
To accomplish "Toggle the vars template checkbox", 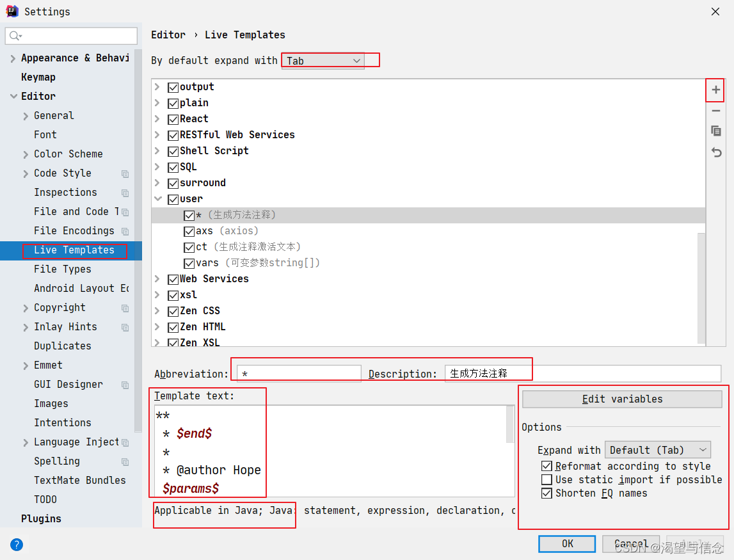I will click(x=189, y=264).
